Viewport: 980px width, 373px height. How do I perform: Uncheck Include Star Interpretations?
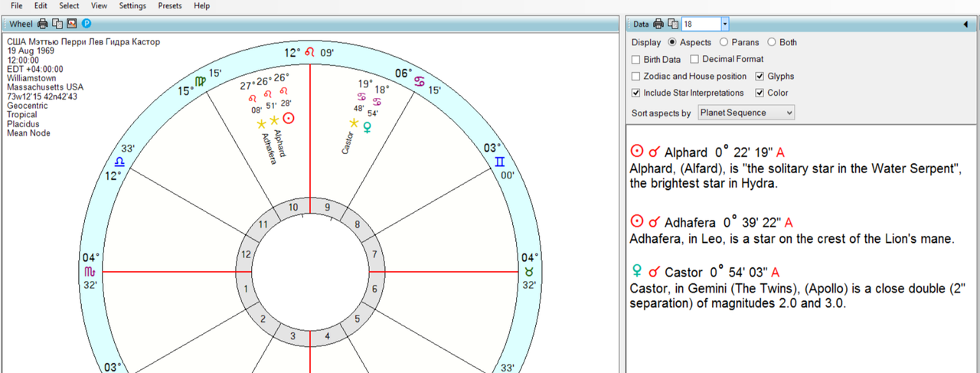636,93
